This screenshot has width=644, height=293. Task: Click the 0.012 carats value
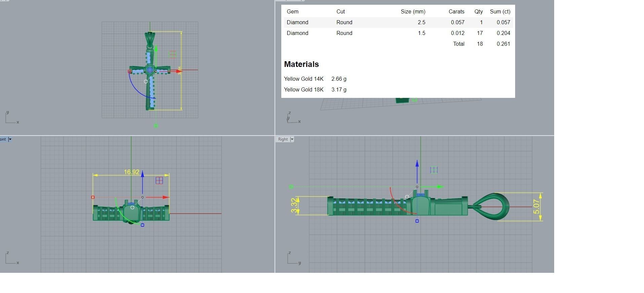pos(458,33)
